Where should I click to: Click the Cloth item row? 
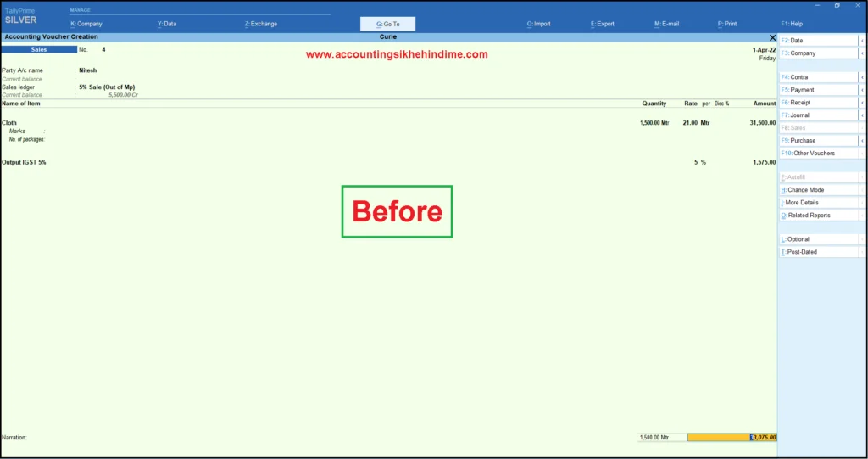coord(388,123)
